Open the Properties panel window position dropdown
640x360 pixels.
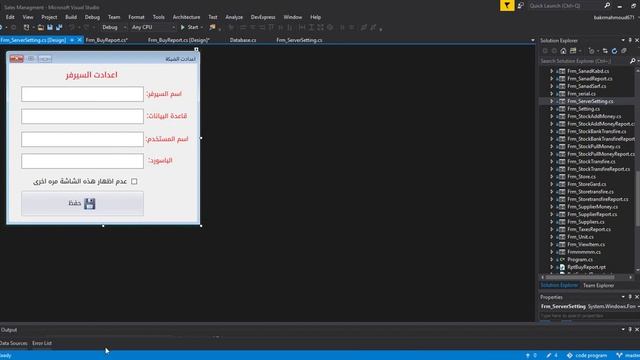coord(623,297)
